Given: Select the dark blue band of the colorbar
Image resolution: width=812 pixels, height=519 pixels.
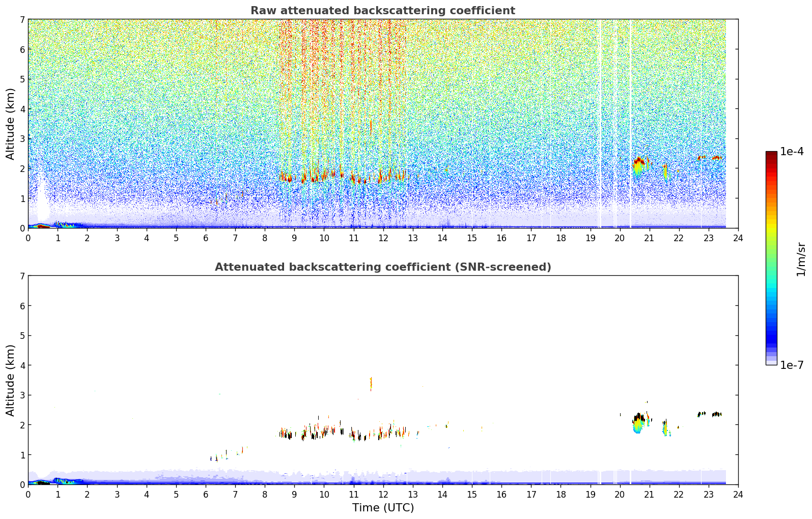Looking at the screenshot, I should click(x=771, y=336).
